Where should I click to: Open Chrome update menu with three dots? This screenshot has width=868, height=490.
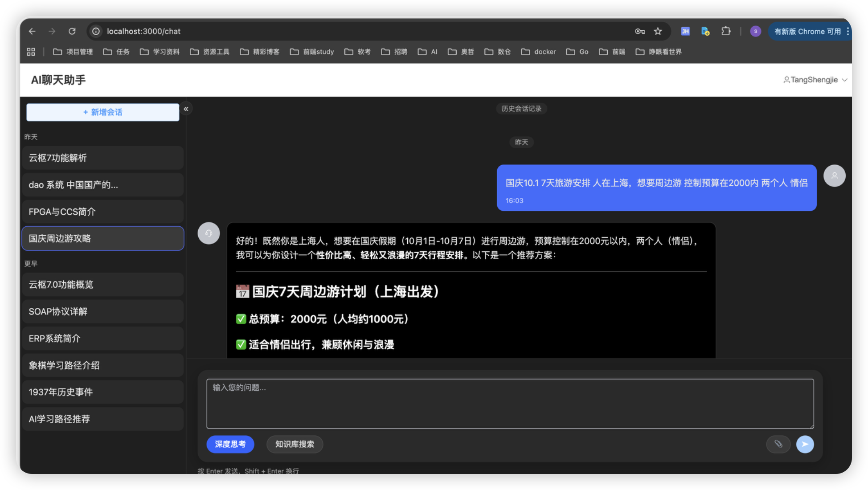pyautogui.click(x=848, y=31)
